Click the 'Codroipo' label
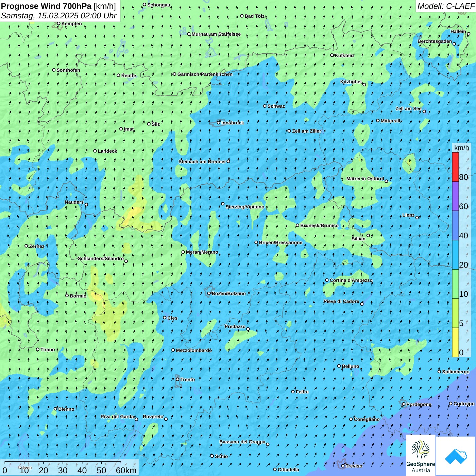 point(464,404)
